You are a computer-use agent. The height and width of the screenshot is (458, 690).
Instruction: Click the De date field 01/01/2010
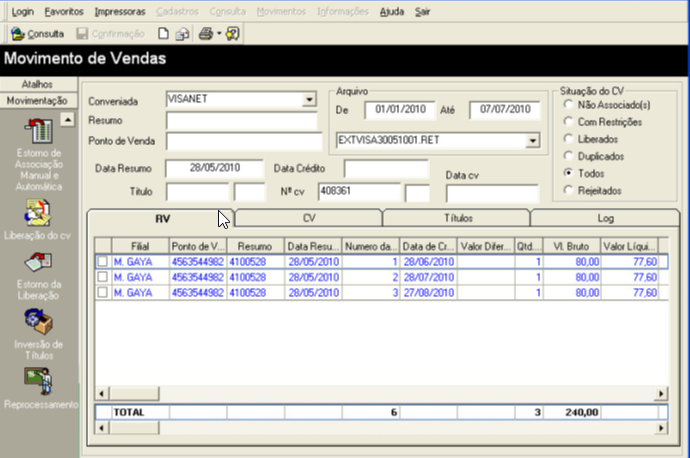coord(400,110)
